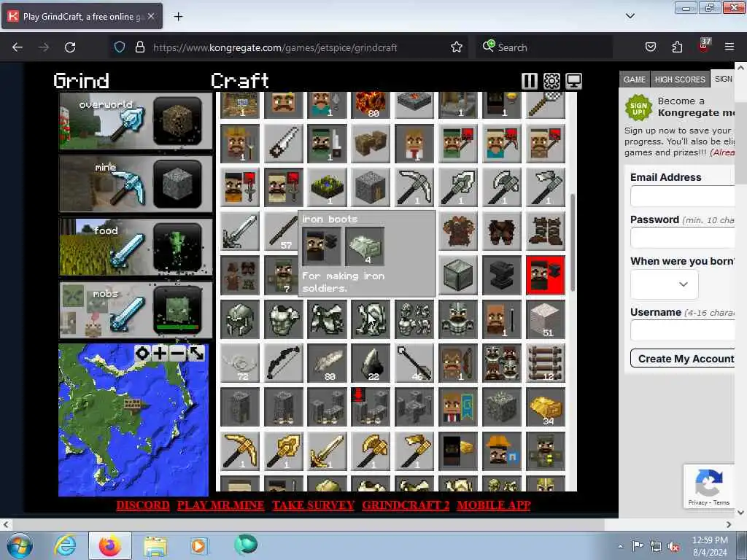Craft the iron pickaxe
Viewport: 747px width, 560px height.
[x=414, y=187]
